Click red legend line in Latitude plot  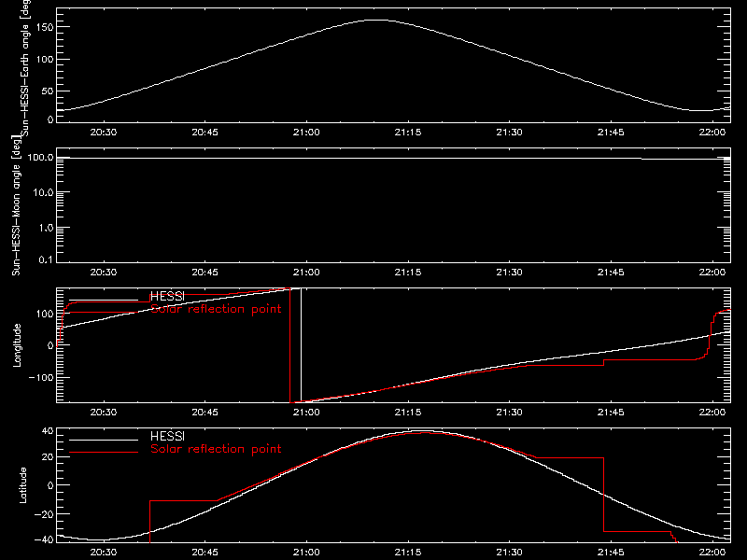pyautogui.click(x=104, y=452)
